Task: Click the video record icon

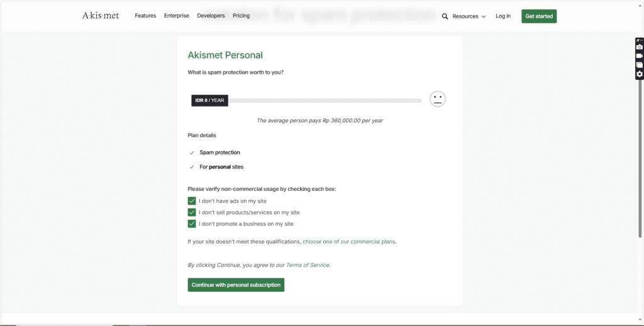Action: click(x=640, y=56)
